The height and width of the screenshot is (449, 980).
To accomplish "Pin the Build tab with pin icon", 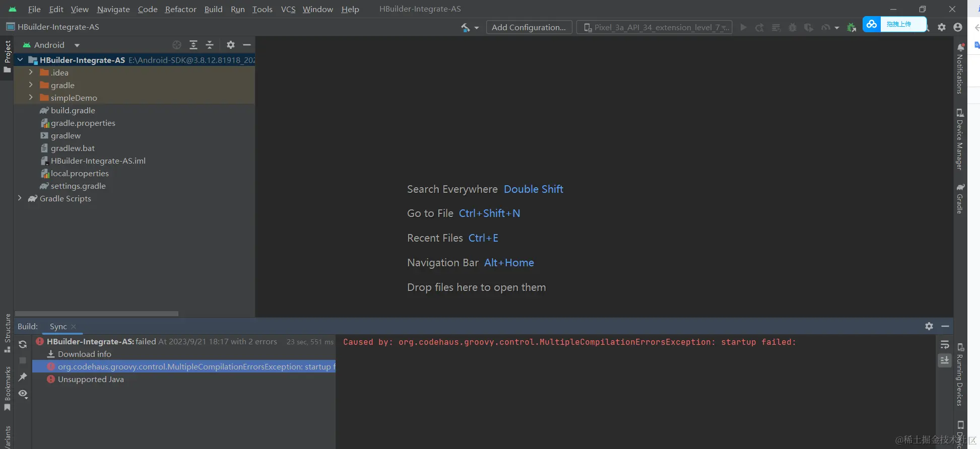I will tap(23, 377).
